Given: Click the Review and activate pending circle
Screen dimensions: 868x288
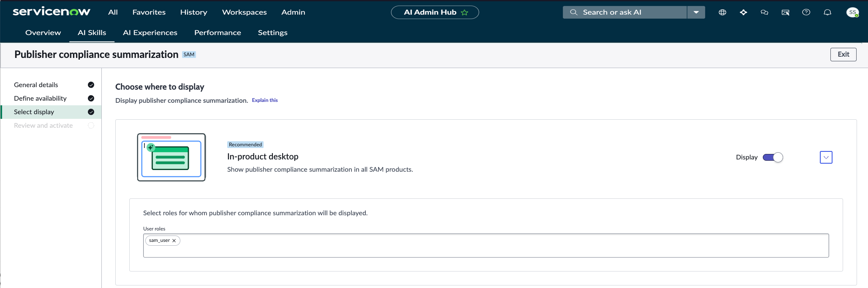Looking at the screenshot, I should (x=91, y=125).
